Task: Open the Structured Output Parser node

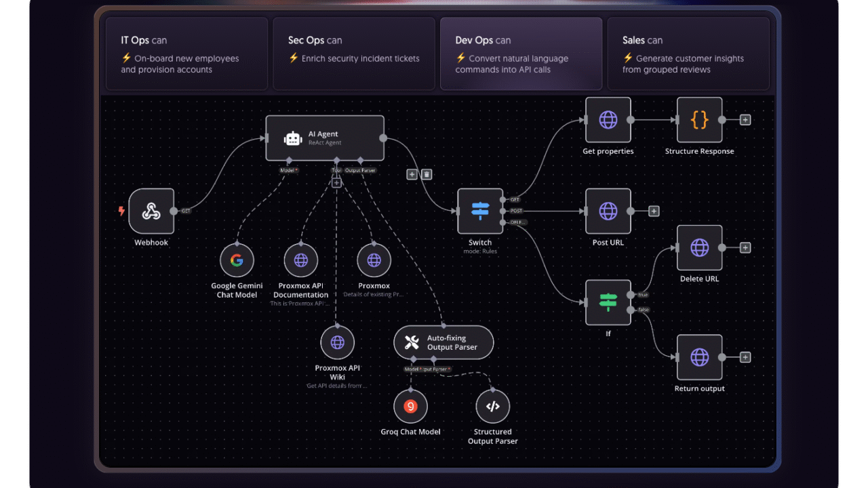Action: 493,406
